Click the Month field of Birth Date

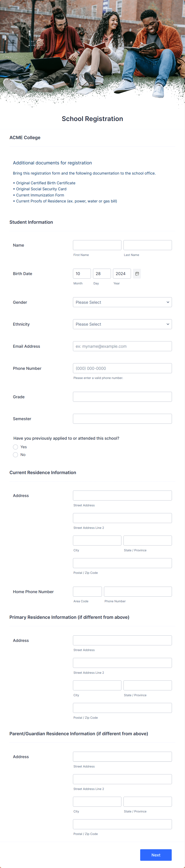pos(82,273)
